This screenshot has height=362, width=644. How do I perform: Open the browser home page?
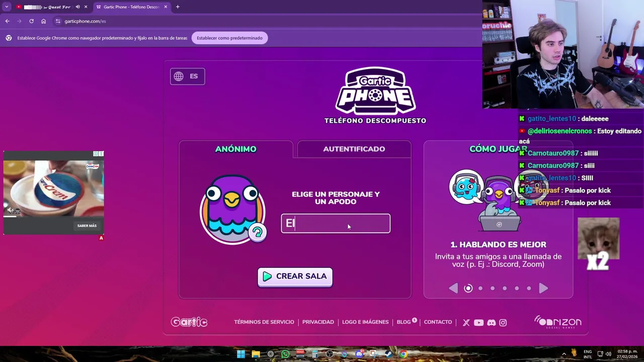coord(43,21)
